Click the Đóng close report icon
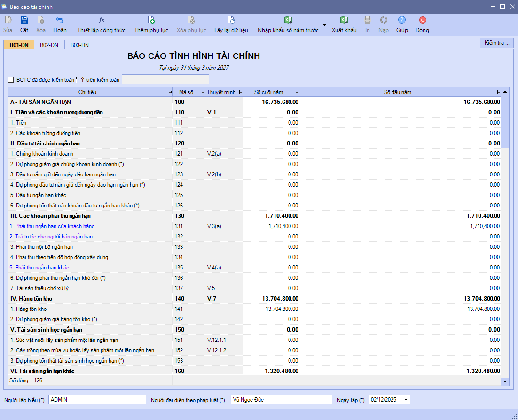The image size is (518, 420). tap(422, 20)
